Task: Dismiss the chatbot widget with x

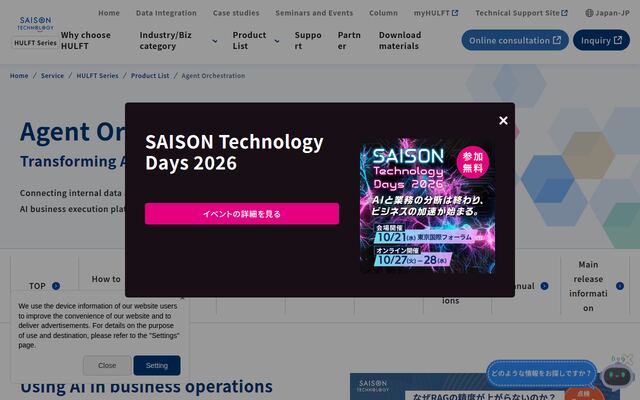Action: [x=629, y=359]
